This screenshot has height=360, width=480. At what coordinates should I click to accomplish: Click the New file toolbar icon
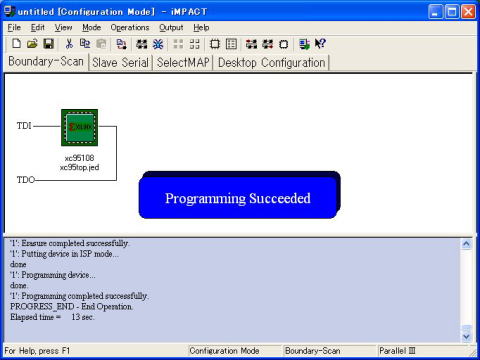(x=16, y=44)
